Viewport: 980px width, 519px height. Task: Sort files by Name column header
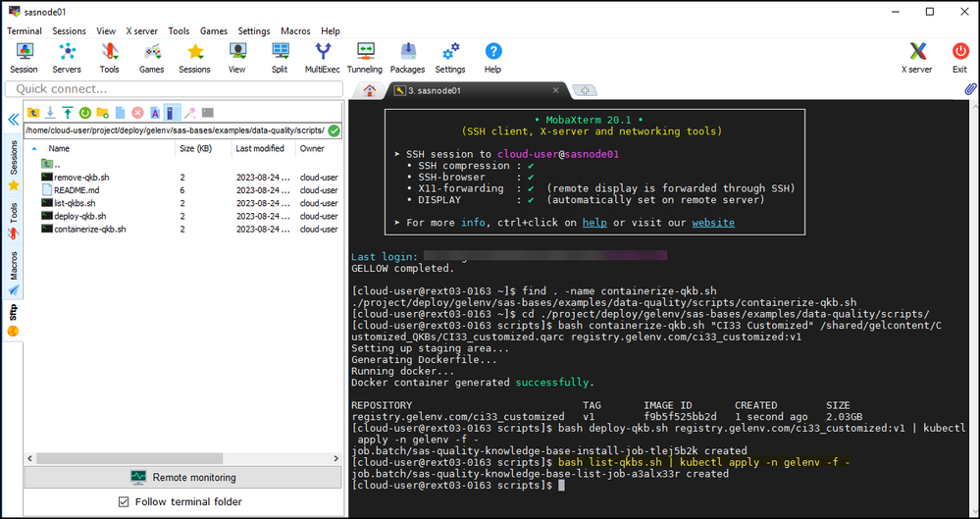click(x=59, y=149)
